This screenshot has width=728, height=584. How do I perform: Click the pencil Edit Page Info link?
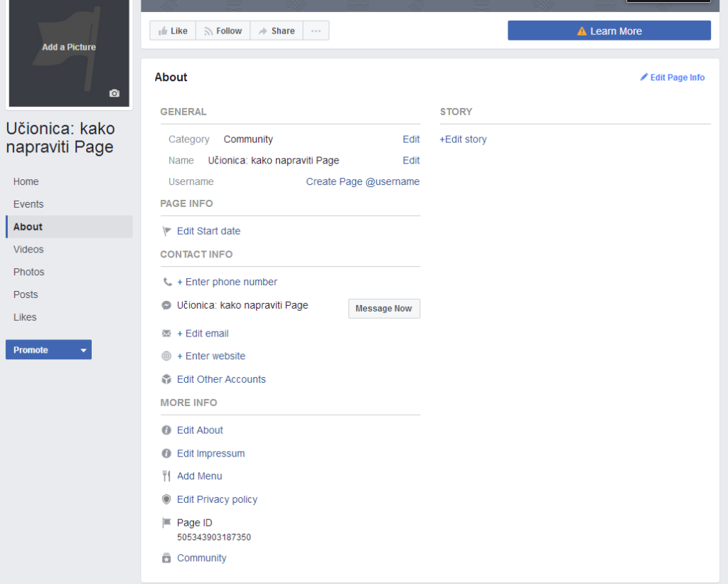click(x=672, y=78)
